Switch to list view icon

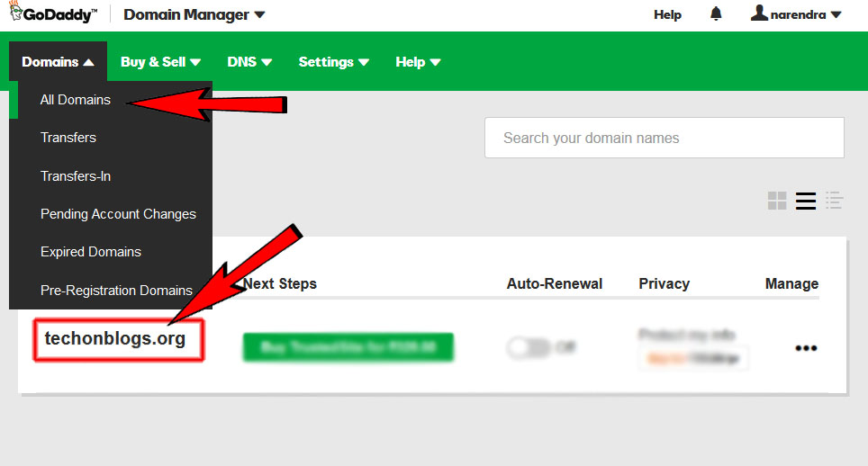pyautogui.click(x=806, y=200)
